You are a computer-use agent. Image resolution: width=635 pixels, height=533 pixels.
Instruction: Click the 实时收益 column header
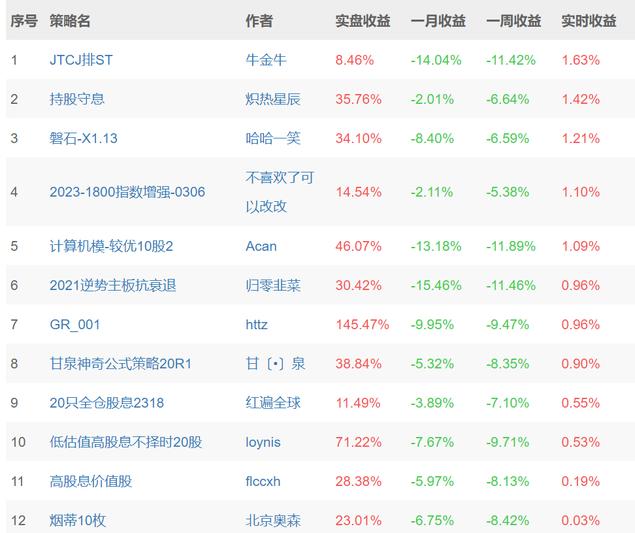point(589,21)
